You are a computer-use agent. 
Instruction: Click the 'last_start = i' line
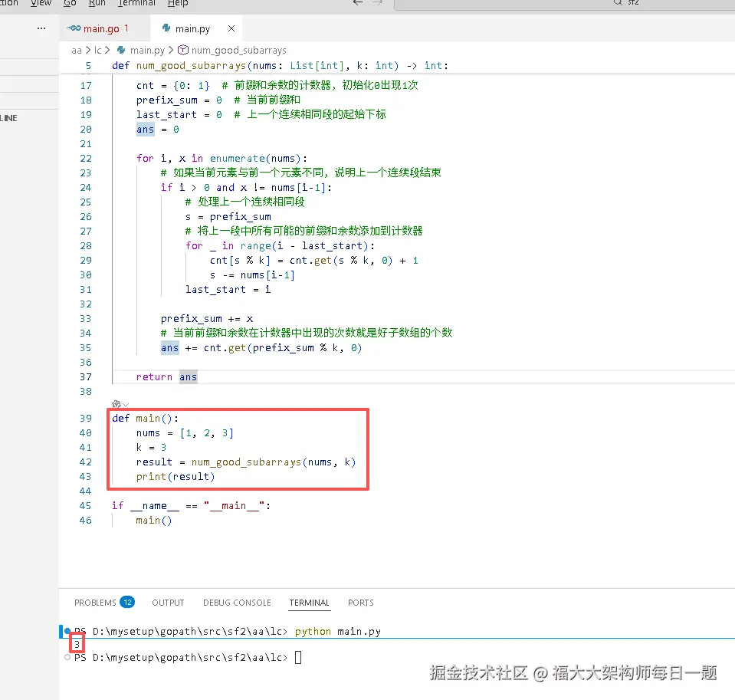[228, 289]
